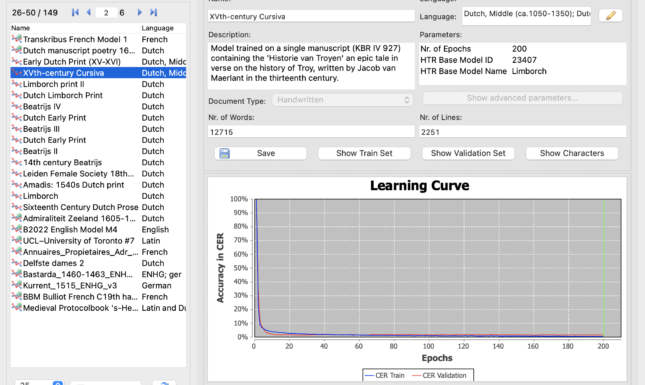Click model icon beside B2022 English Model M4
Viewport: 645px width, 385px height.
point(16,230)
